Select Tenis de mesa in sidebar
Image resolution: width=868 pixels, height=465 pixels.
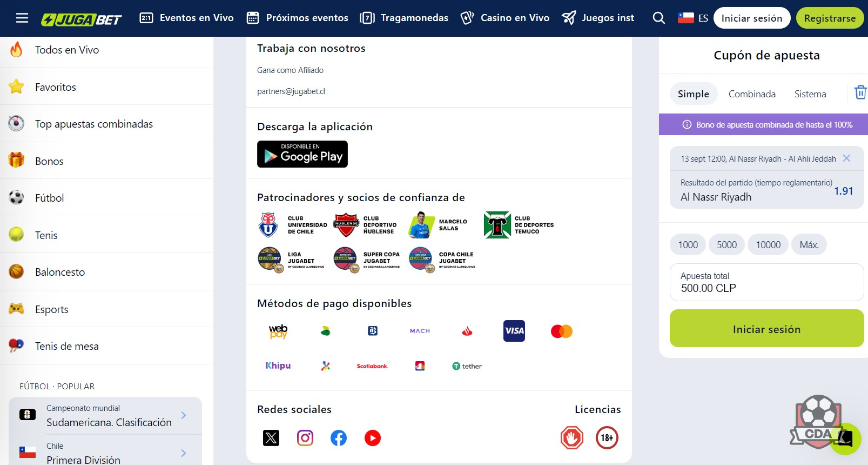[x=107, y=346]
